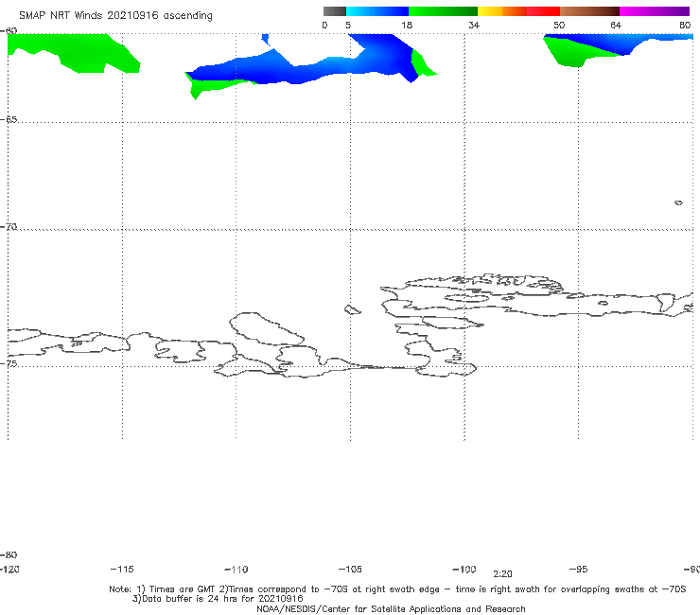The width and height of the screenshot is (700, 615).
Task: Click the NOAA/NESDIS Center for Satellite Applications credit
Action: point(391,608)
